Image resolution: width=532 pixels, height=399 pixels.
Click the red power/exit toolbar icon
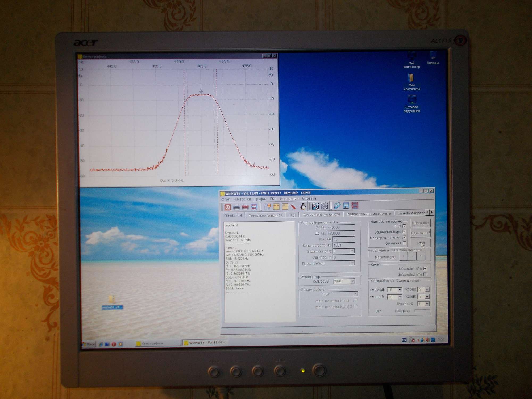click(227, 207)
